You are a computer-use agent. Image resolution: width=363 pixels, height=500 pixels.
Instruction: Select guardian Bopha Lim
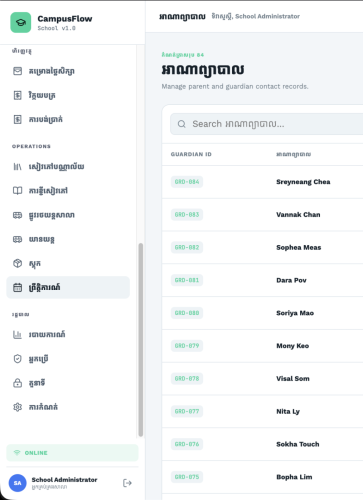294,477
